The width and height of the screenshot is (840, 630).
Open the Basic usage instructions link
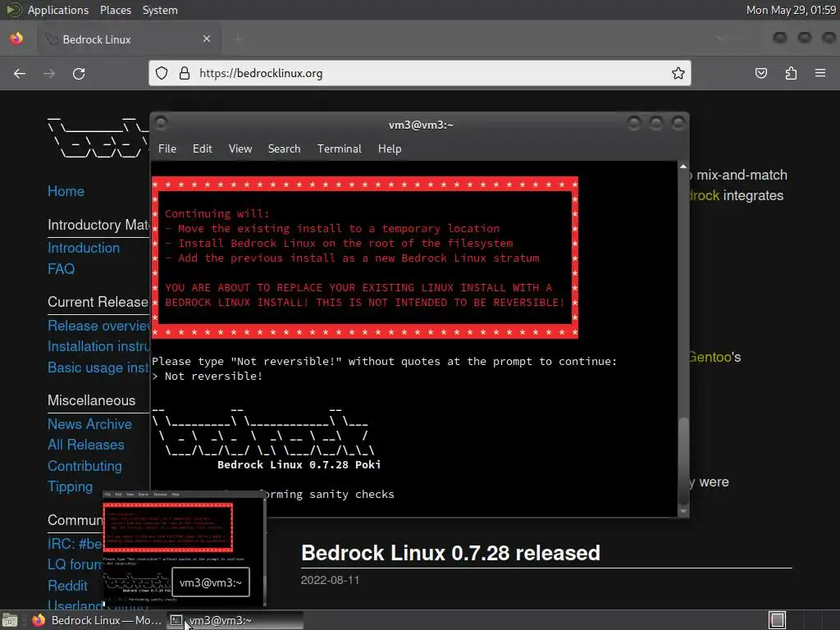[x=98, y=367]
